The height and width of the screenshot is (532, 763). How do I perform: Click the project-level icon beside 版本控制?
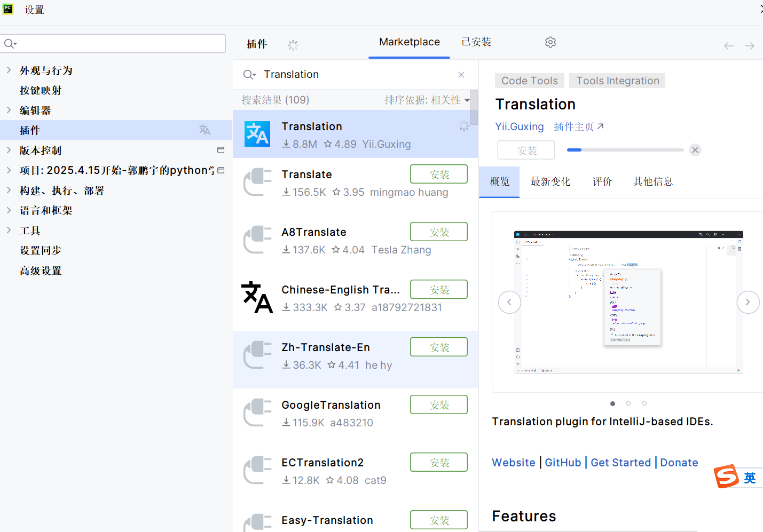[x=221, y=150]
